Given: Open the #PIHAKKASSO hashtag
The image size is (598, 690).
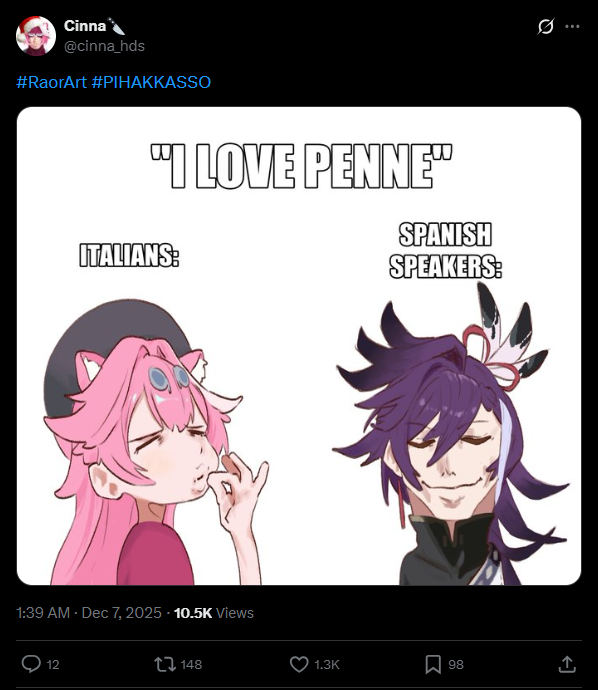Looking at the screenshot, I should [151, 82].
